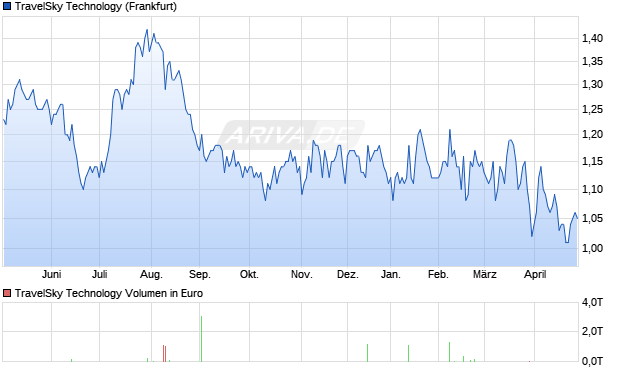Click the 'Nov.' month label
The width and height of the screenshot is (620, 371).
coord(301,274)
